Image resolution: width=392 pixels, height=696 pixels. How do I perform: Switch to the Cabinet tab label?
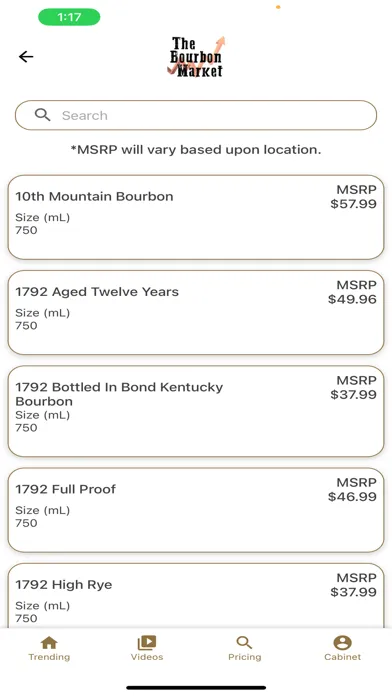point(342,657)
